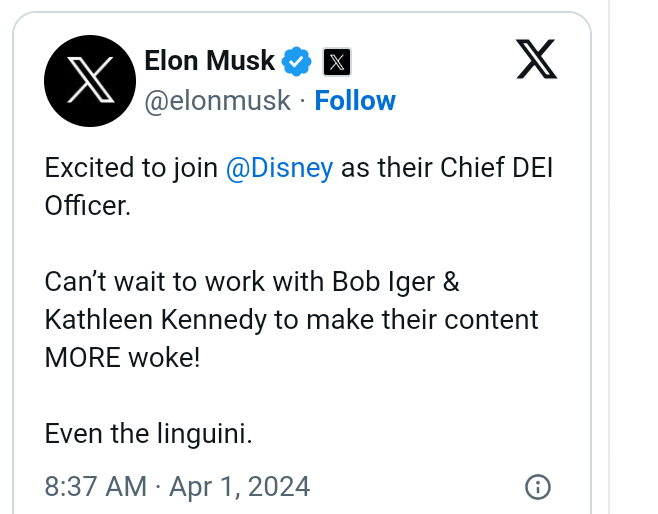Click the "Excited to join" text
Screen dimensions: 658x514
(131, 167)
